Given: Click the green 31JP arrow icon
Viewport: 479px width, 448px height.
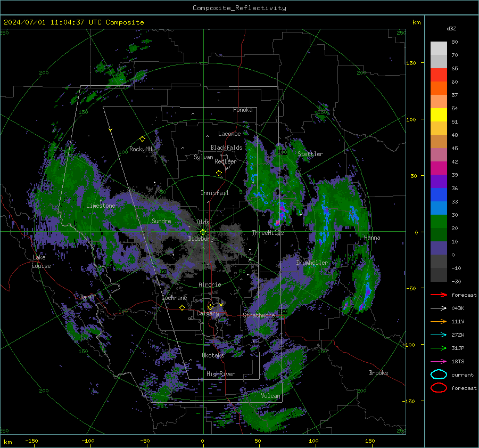Looking at the screenshot, I should [x=439, y=348].
